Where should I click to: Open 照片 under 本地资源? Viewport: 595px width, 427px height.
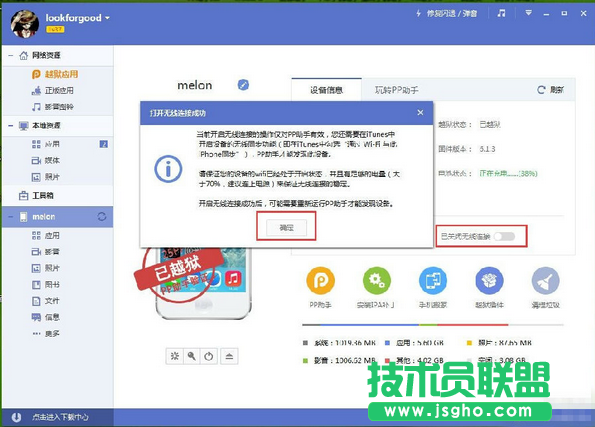click(x=46, y=177)
